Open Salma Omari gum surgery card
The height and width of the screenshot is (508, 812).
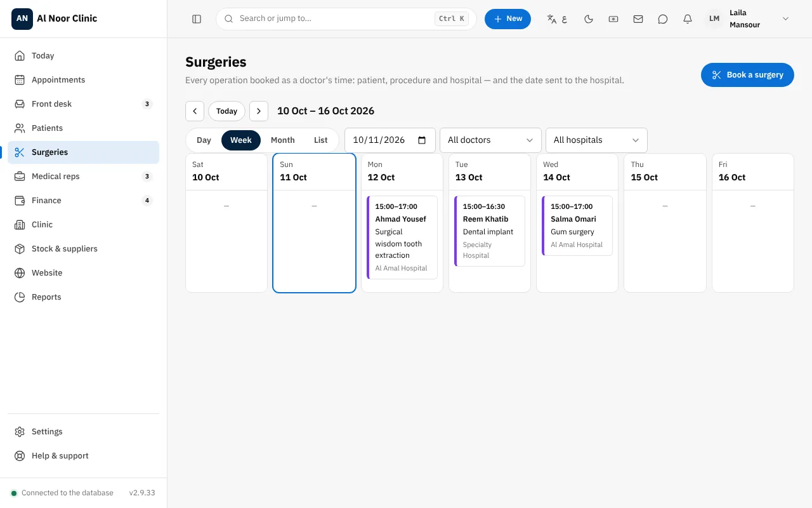[577, 225]
